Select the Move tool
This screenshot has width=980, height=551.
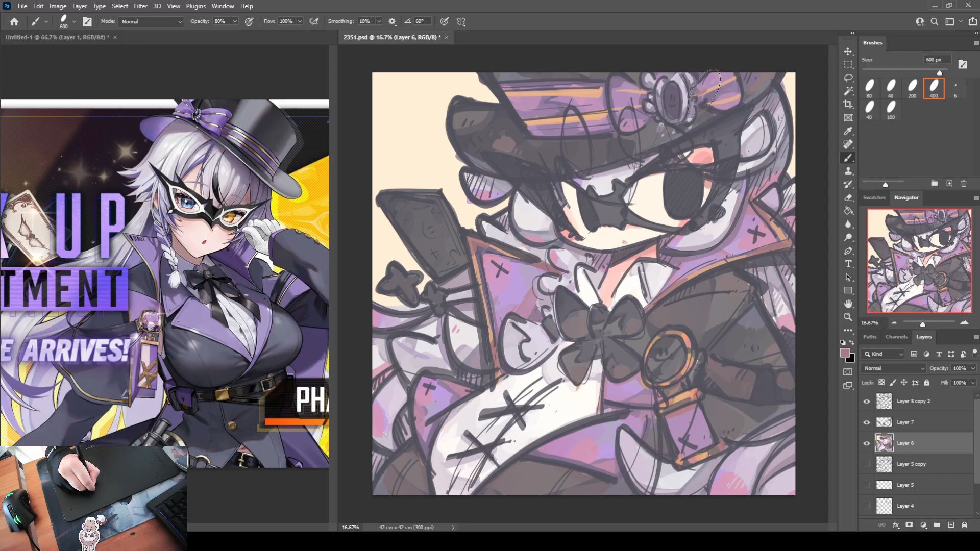pyautogui.click(x=848, y=52)
